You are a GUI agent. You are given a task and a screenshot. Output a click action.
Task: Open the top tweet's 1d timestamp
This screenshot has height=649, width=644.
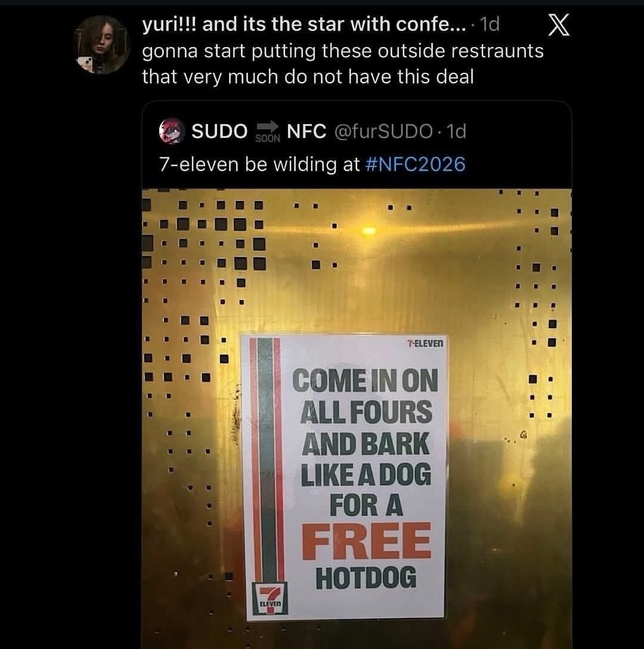489,24
